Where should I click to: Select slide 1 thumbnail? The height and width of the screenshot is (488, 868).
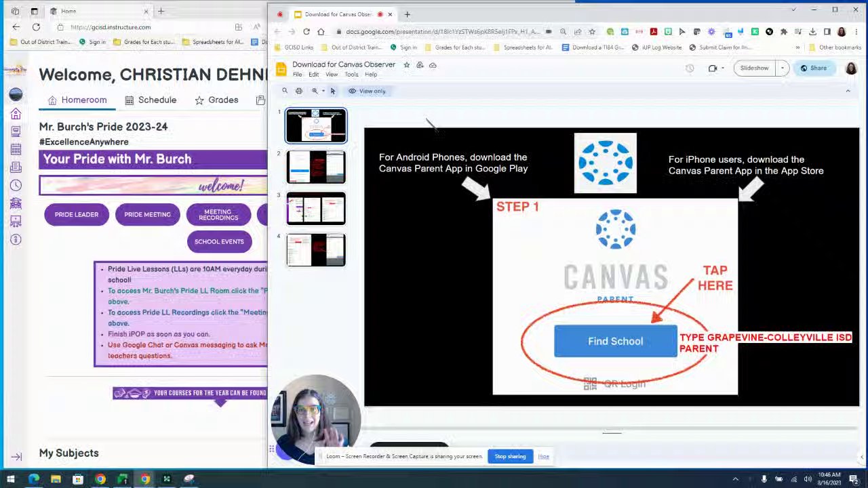[x=316, y=126]
